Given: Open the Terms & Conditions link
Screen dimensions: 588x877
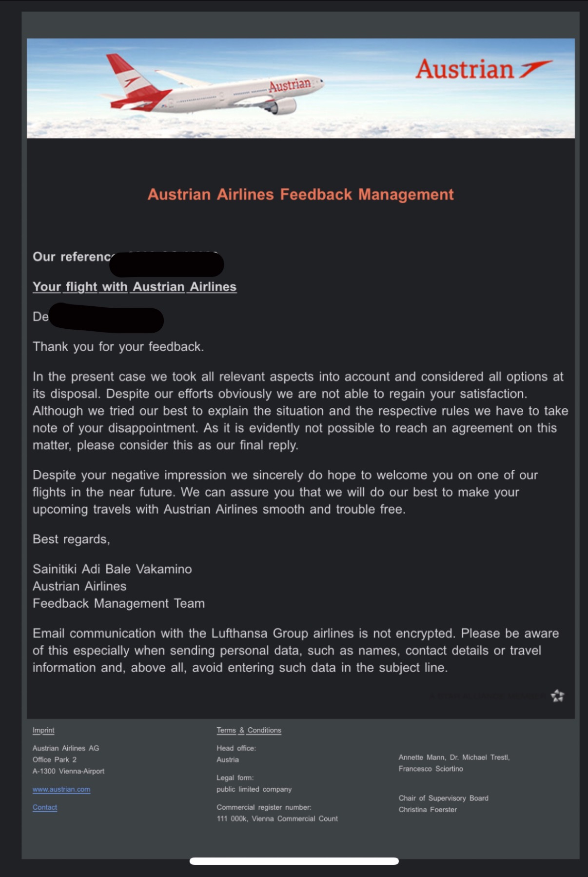Looking at the screenshot, I should (x=249, y=730).
